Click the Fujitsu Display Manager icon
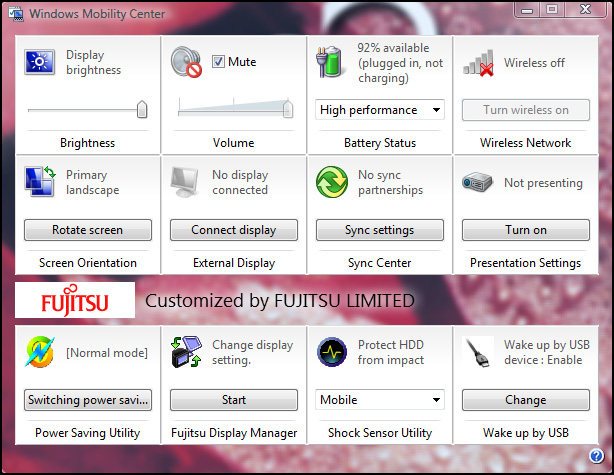The image size is (614, 475). tap(186, 352)
